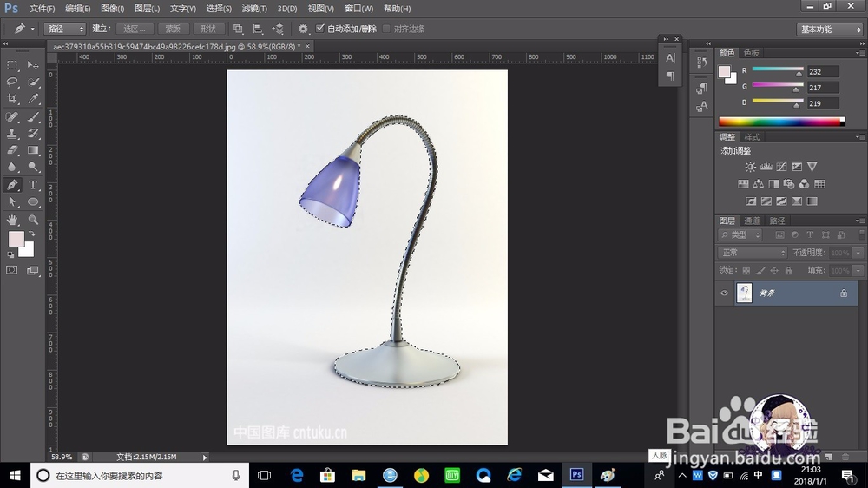Screen dimensions: 868x488
Task: Toggle Quick Mask mode
Action: [x=11, y=270]
